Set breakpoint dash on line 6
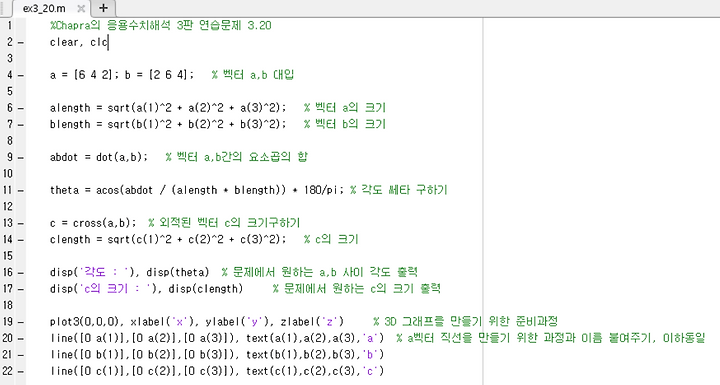This screenshot has height=385, width=720. [x=21, y=108]
